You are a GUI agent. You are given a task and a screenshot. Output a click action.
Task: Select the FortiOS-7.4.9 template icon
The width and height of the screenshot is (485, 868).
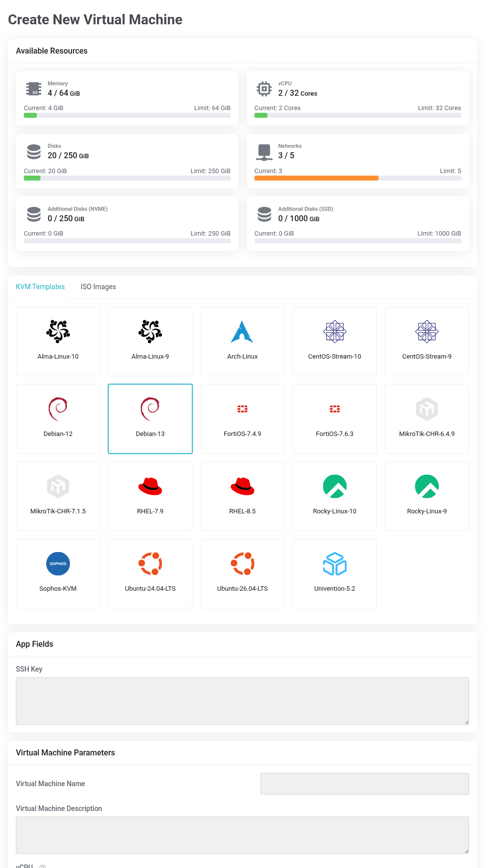click(242, 409)
